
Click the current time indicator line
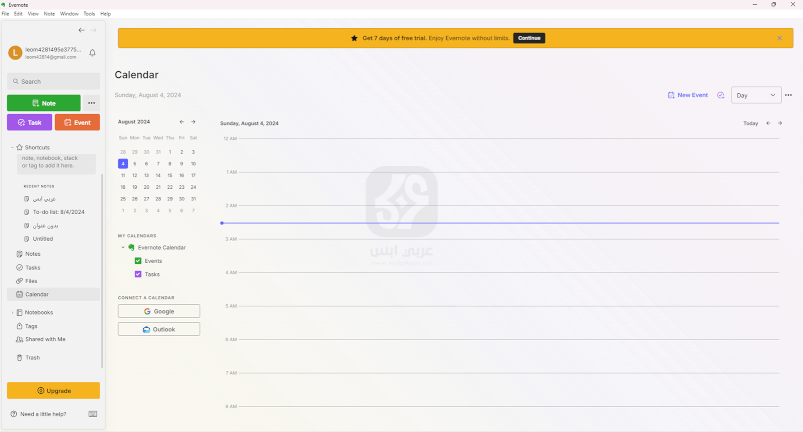pyautogui.click(x=500, y=223)
